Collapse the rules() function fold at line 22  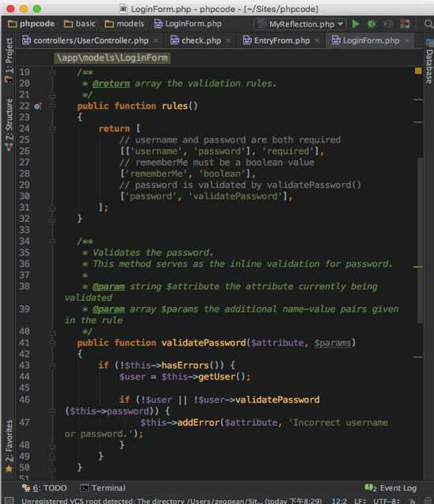click(x=53, y=106)
